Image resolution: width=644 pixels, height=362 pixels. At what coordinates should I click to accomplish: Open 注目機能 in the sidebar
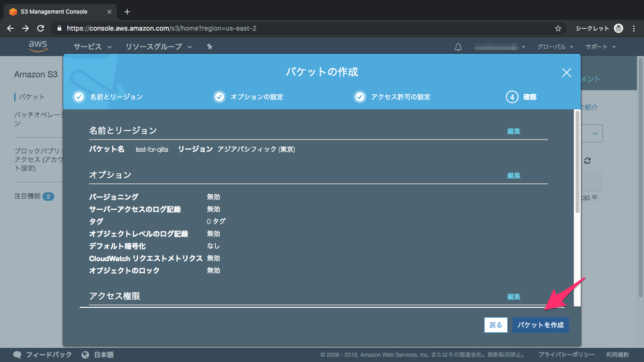click(34, 196)
